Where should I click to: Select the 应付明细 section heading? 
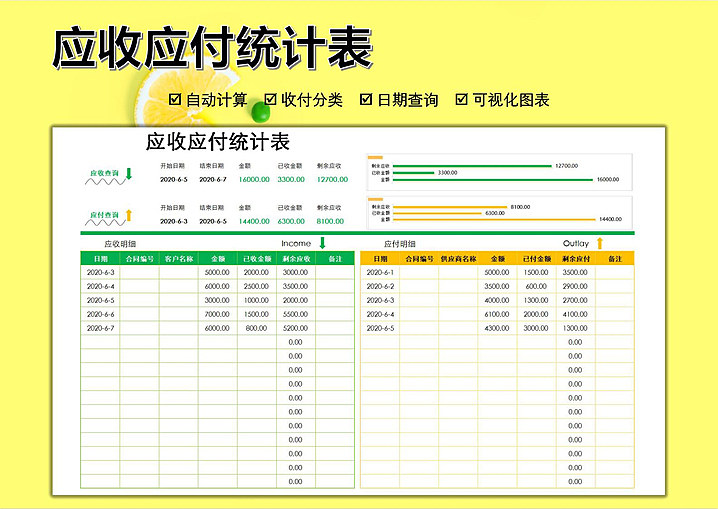pyautogui.click(x=400, y=244)
